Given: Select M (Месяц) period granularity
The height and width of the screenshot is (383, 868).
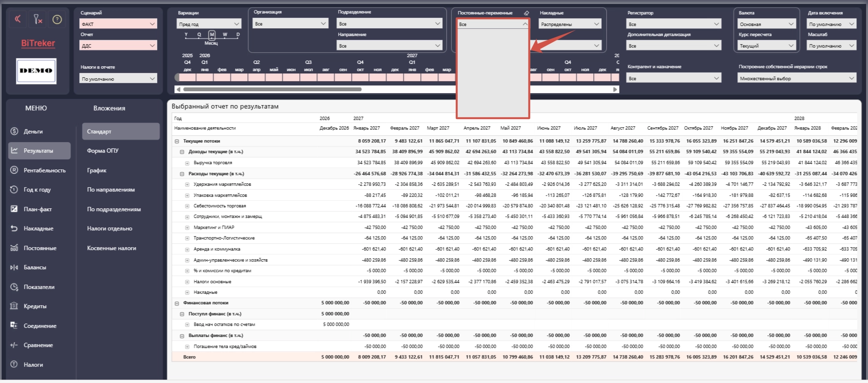Looking at the screenshot, I should 212,35.
